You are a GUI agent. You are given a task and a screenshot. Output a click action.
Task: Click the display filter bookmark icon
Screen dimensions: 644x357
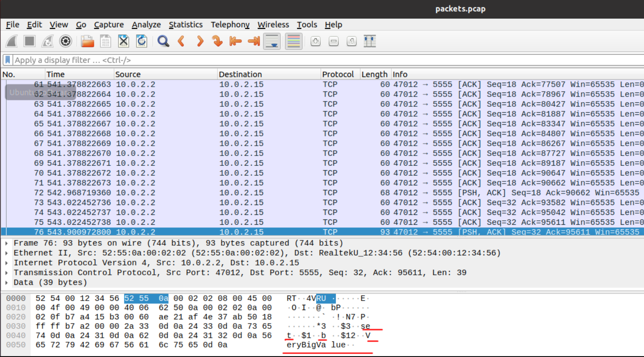point(8,60)
